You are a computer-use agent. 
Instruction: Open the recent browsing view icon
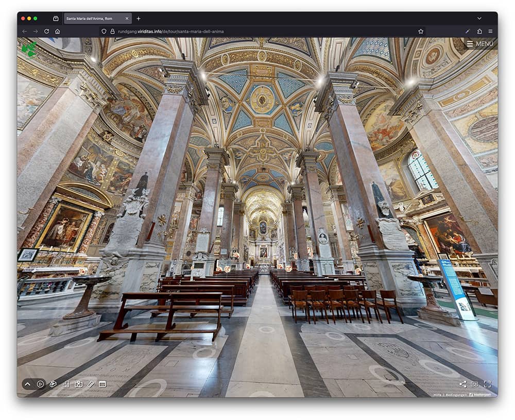click(56, 19)
